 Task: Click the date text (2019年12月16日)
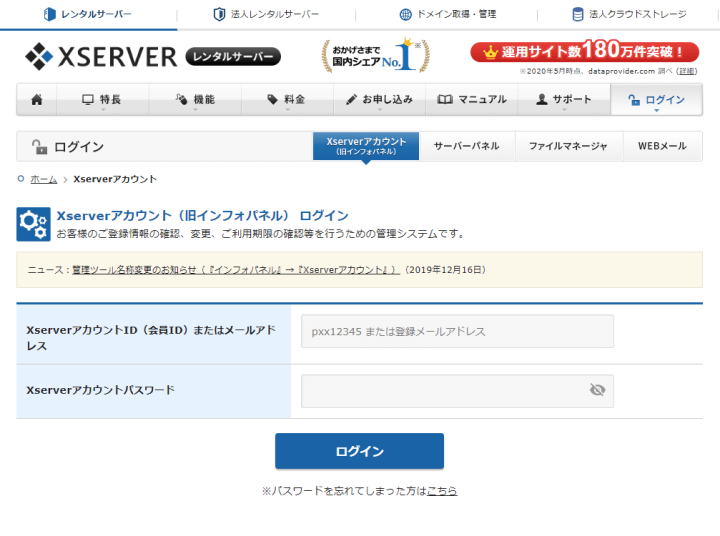point(445,270)
